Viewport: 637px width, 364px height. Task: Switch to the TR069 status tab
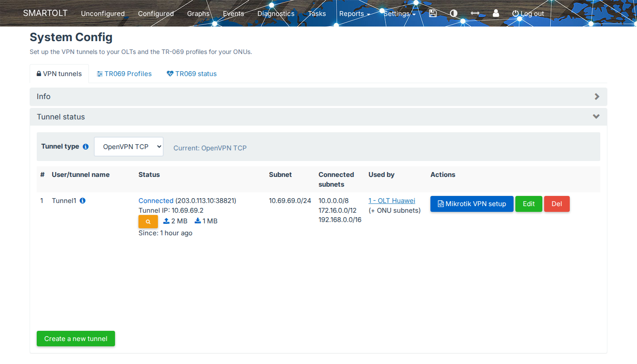click(192, 74)
